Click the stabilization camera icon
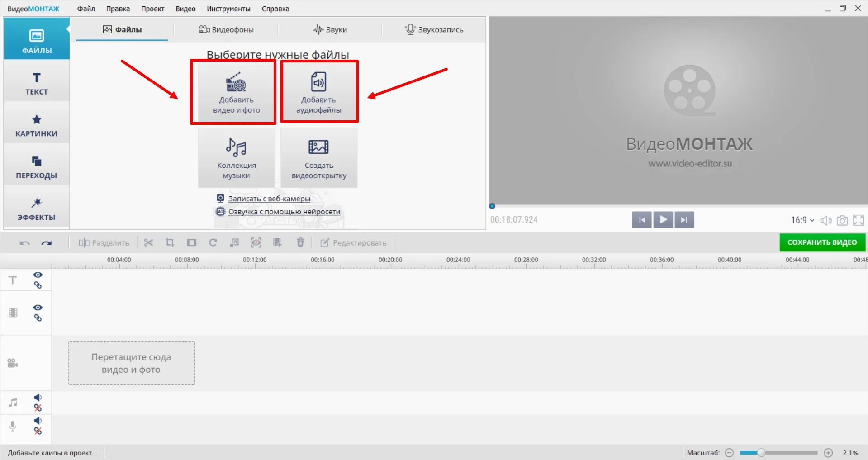This screenshot has height=460, width=868. [256, 243]
